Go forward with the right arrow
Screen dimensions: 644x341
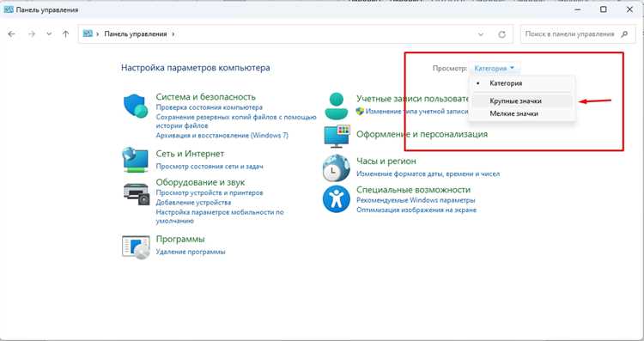[x=32, y=34]
